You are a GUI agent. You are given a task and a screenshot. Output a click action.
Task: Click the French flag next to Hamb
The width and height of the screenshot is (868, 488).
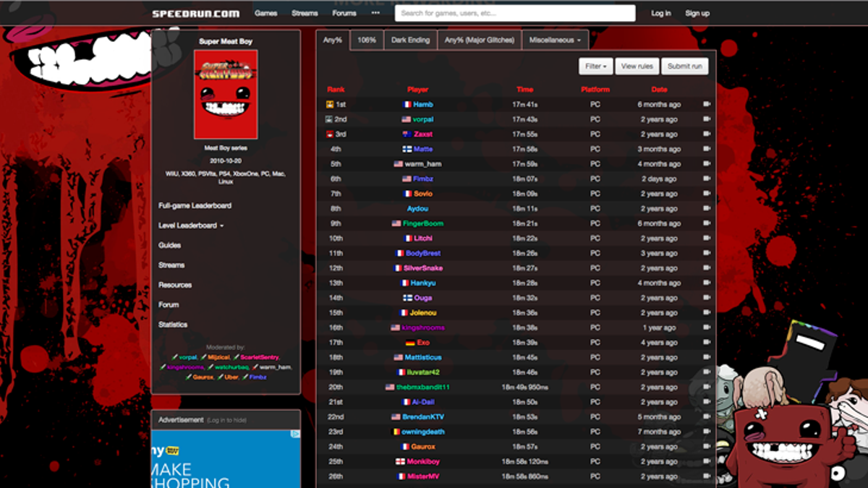coord(407,104)
